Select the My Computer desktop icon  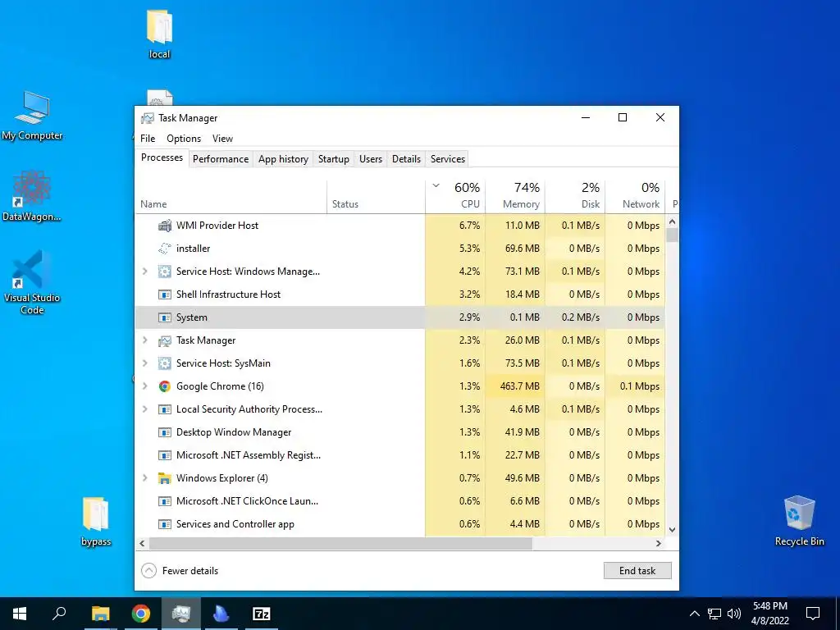click(32, 116)
